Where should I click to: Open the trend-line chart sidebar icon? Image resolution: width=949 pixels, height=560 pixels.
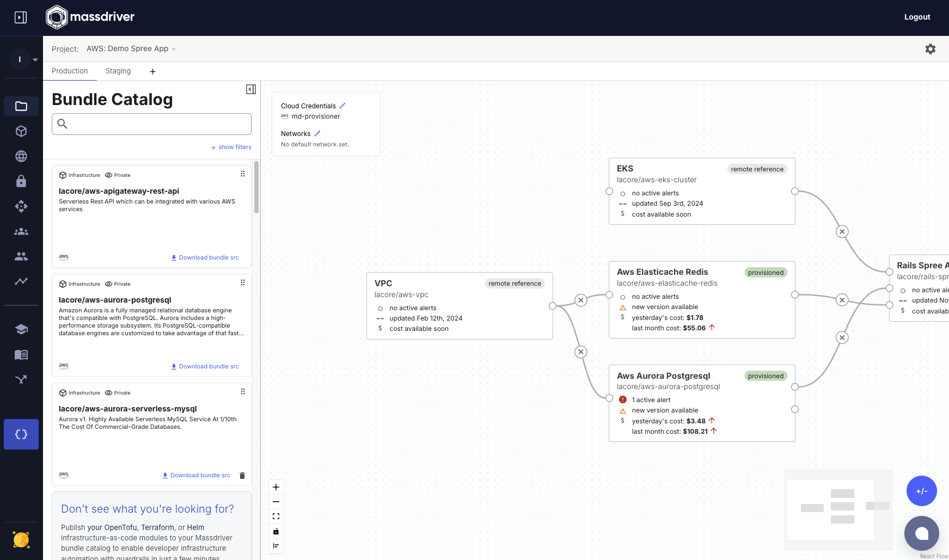pyautogui.click(x=21, y=281)
